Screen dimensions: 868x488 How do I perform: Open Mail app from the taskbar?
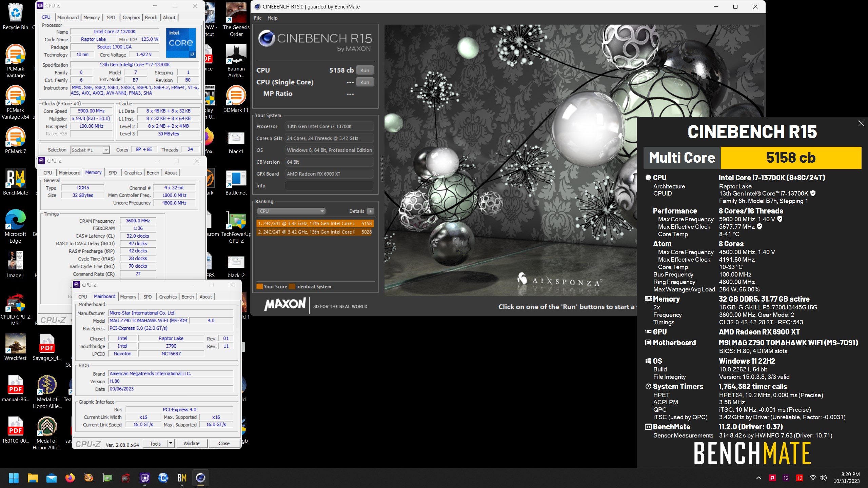(x=52, y=478)
